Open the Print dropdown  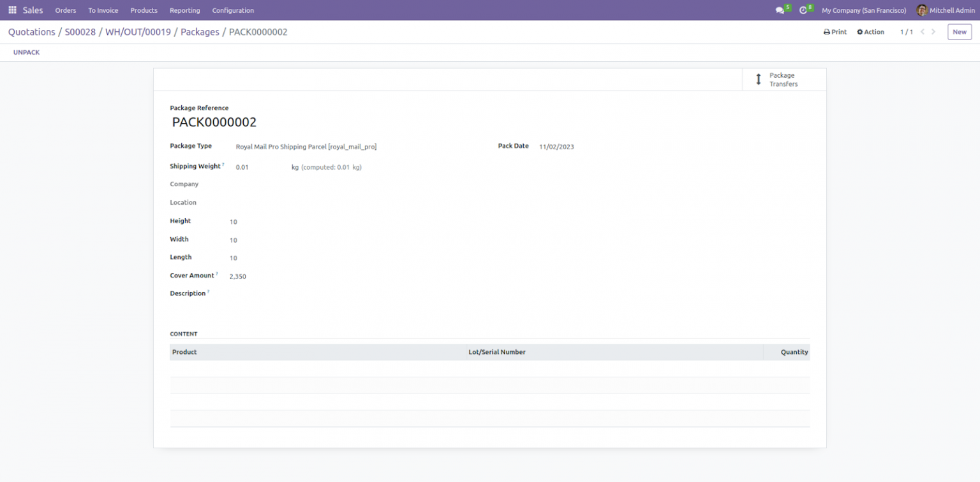835,32
